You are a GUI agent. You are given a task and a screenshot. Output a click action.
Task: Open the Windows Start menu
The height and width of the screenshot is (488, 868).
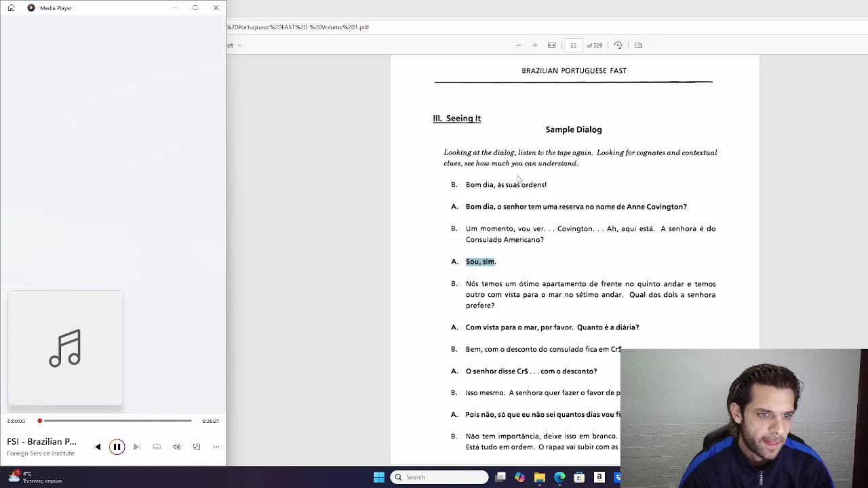[x=379, y=477]
